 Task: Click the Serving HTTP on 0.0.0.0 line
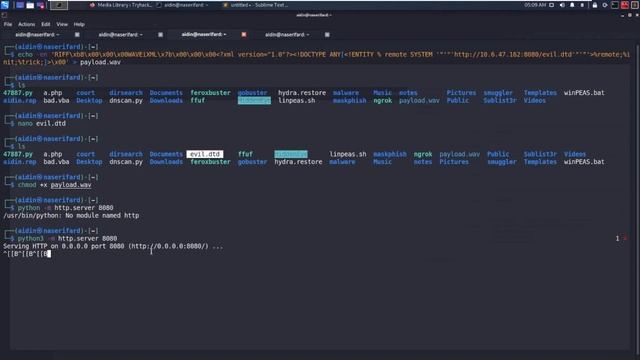pos(113,246)
